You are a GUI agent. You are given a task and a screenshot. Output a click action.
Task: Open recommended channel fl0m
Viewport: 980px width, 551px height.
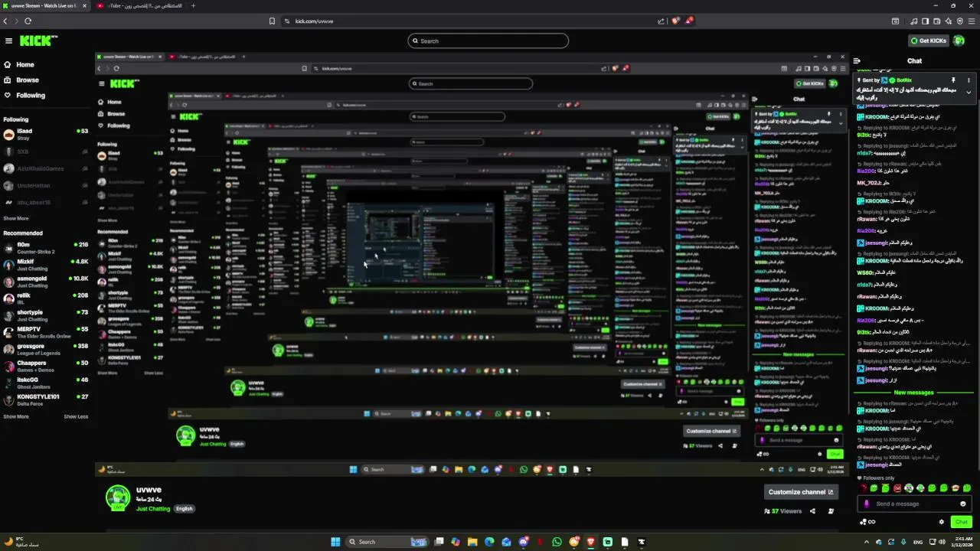(44, 248)
